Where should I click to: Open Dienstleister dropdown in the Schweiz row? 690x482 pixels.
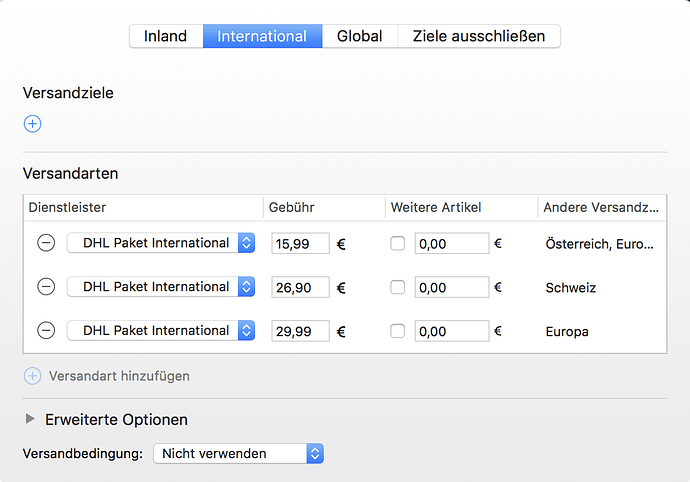coord(161,287)
